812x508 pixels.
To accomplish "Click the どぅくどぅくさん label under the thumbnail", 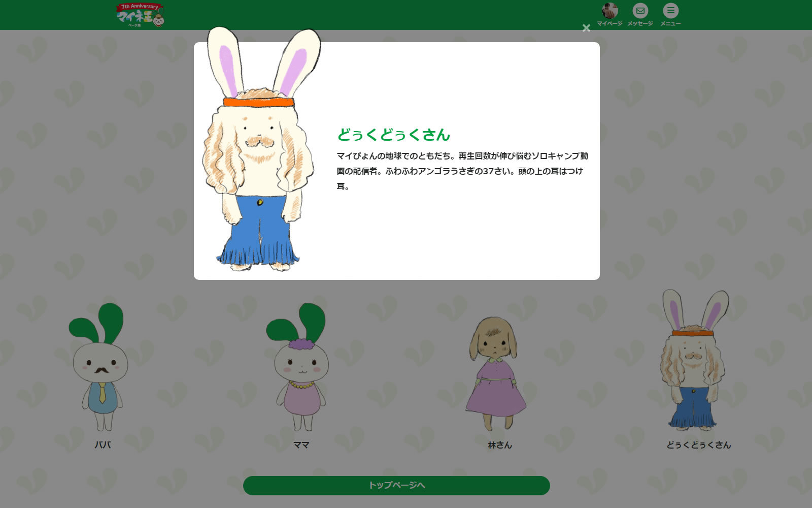I will pos(699,445).
